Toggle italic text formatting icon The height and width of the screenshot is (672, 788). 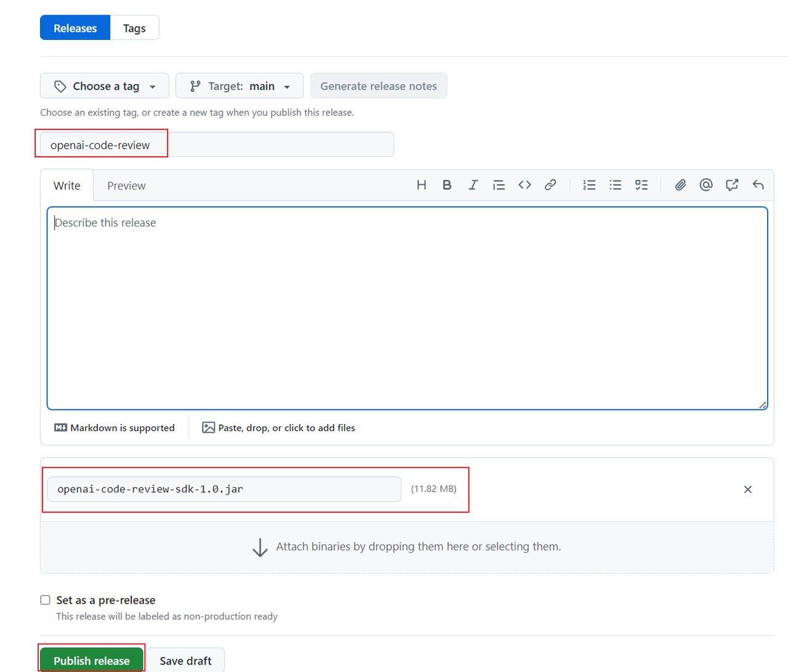(x=473, y=185)
